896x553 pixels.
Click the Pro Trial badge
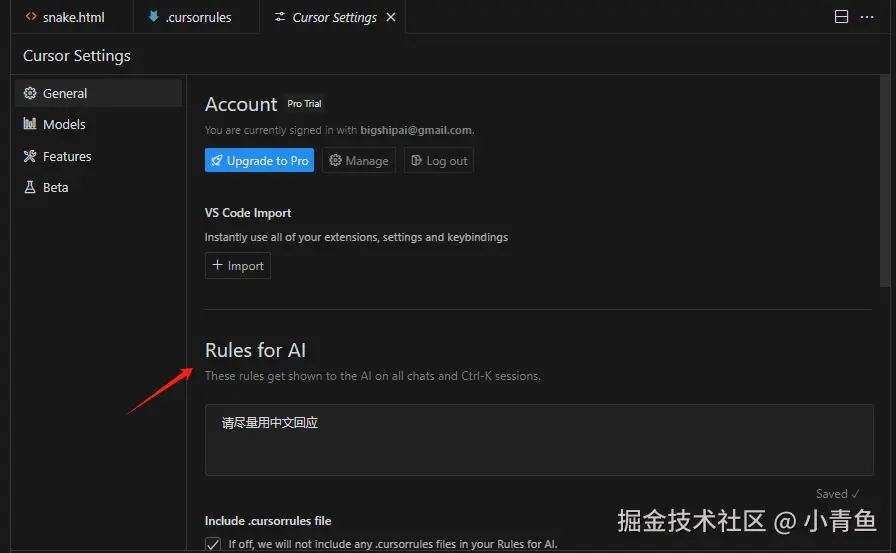click(305, 103)
